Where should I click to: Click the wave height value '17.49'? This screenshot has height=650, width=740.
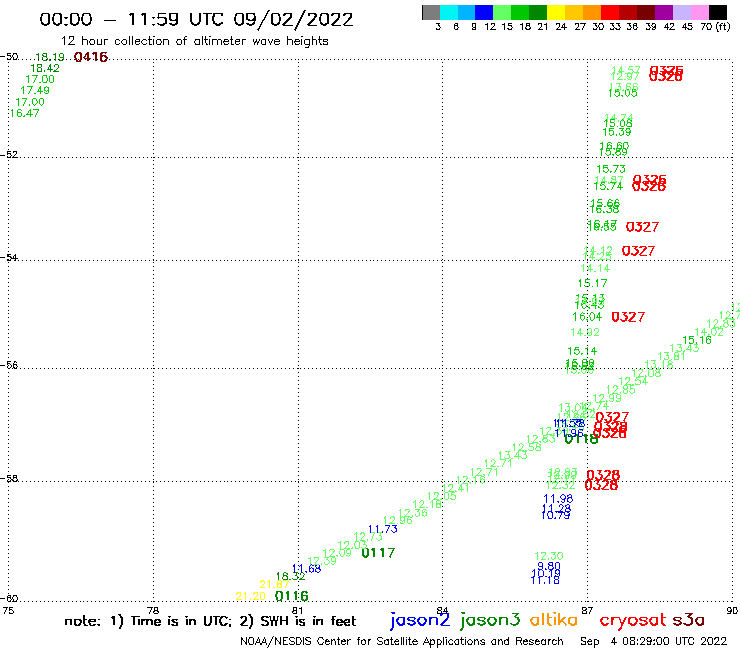35,90
